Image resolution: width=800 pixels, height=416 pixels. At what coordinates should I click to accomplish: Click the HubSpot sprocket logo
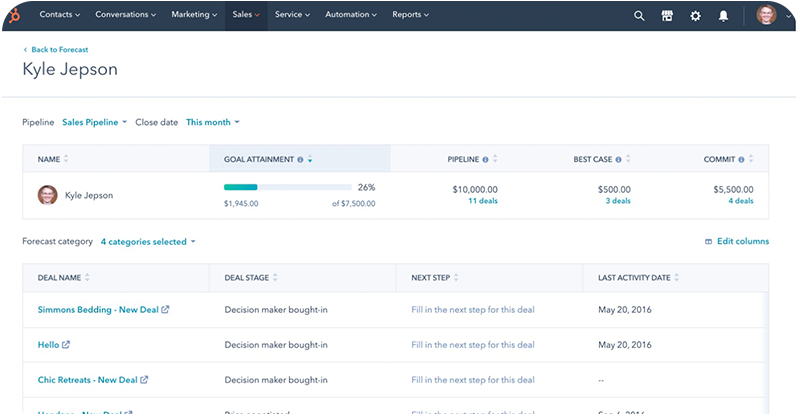pyautogui.click(x=15, y=15)
